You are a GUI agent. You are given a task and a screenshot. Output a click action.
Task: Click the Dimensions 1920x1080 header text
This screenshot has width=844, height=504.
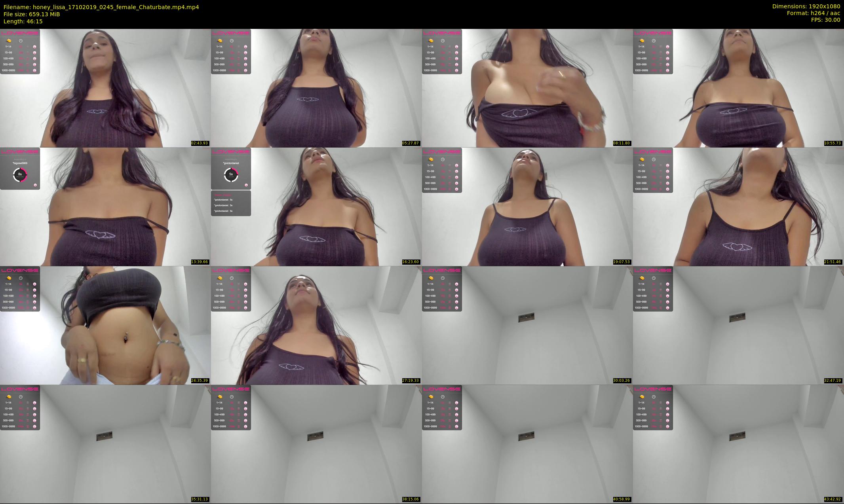806,6
